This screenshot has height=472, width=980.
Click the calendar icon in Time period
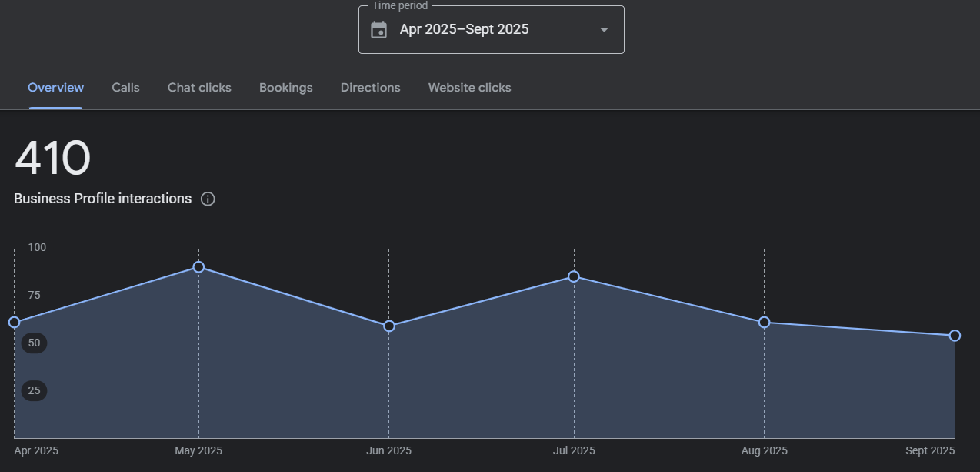[378, 30]
